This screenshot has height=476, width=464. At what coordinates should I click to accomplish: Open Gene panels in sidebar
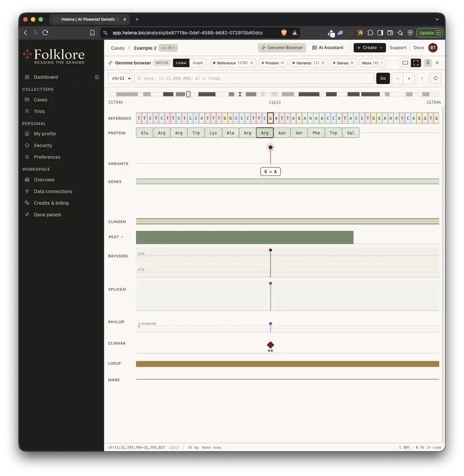coord(47,215)
